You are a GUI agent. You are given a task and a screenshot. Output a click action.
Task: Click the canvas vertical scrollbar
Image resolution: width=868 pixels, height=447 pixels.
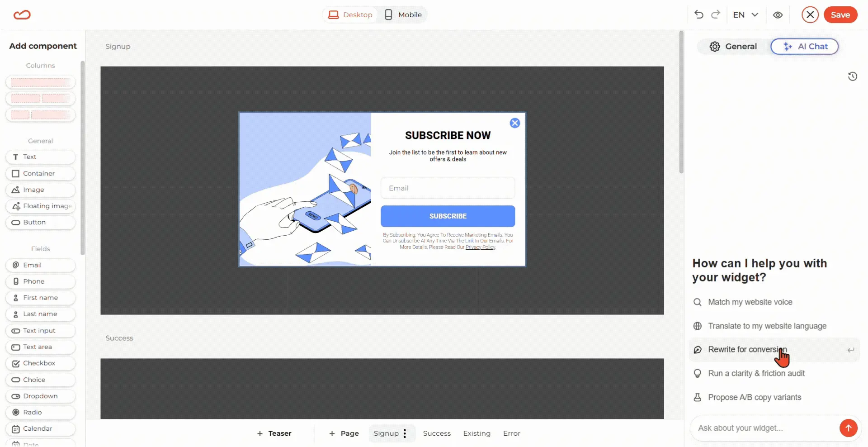(681, 102)
